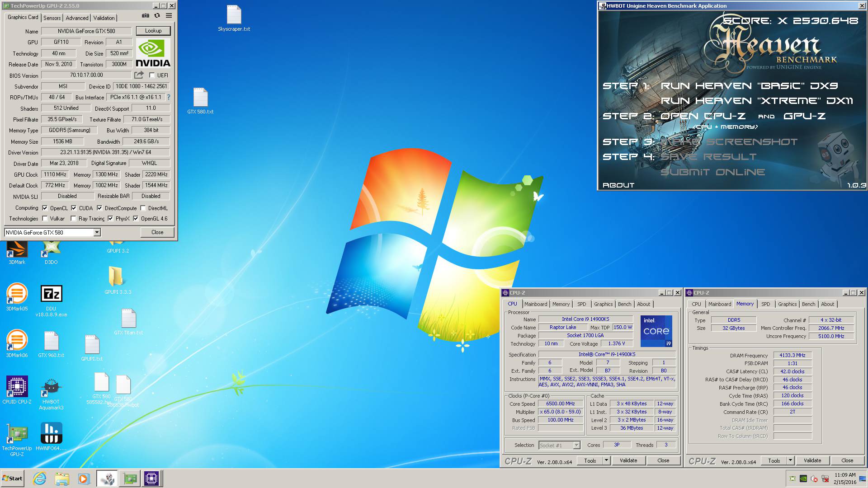The width and height of the screenshot is (868, 488).
Task: Click Run Heaven Xtreme DX11 option
Action: click(757, 101)
